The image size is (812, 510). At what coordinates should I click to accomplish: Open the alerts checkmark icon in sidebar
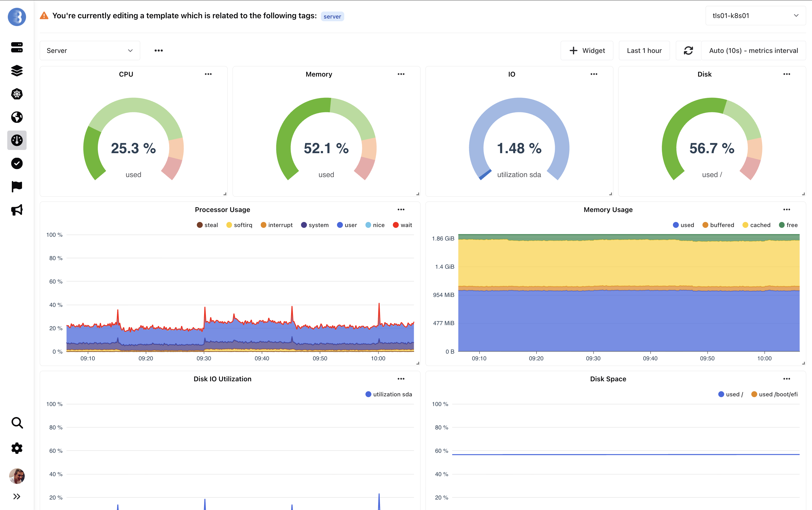(x=17, y=163)
